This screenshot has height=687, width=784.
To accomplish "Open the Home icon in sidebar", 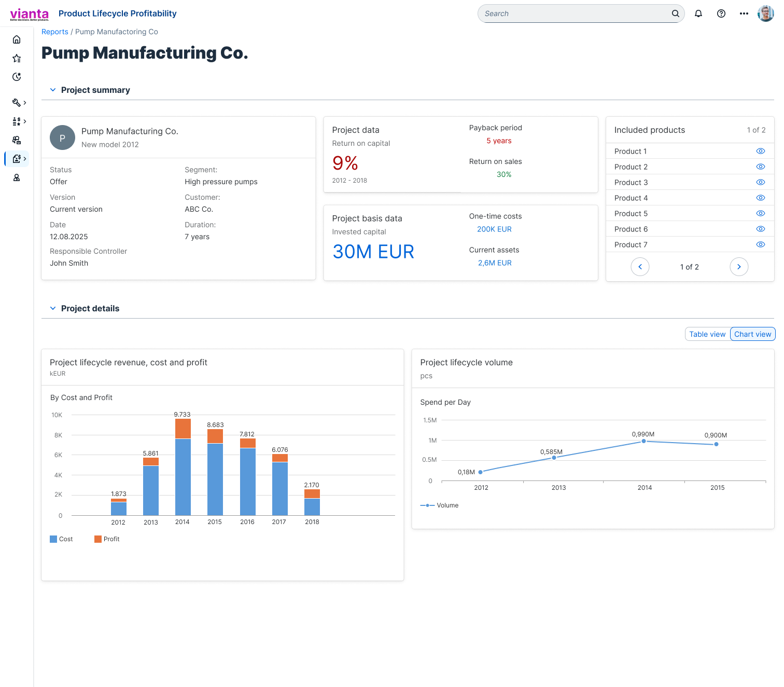I will click(17, 39).
